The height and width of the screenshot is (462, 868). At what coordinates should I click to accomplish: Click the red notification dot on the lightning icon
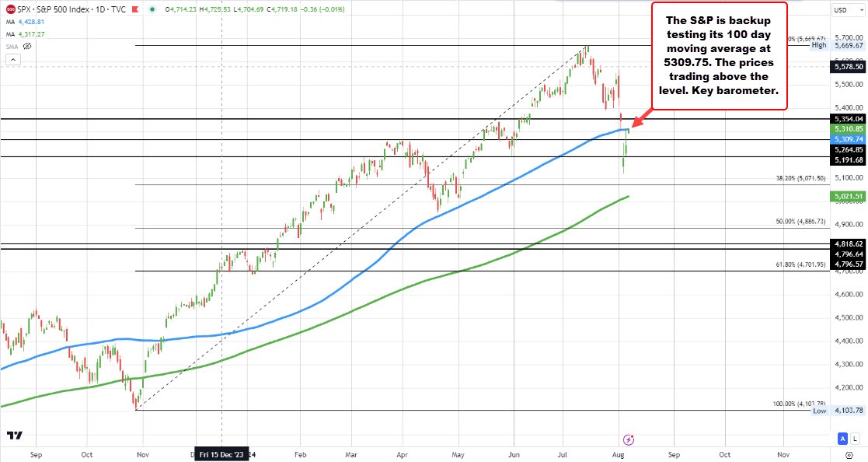(633, 436)
